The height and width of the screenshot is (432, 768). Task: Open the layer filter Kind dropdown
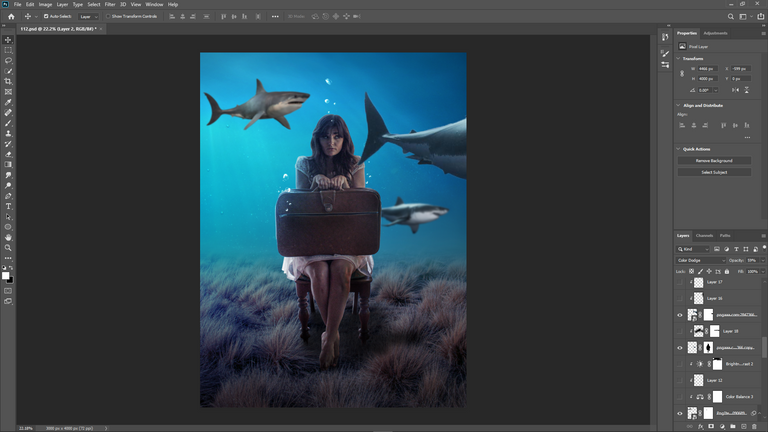(693, 249)
